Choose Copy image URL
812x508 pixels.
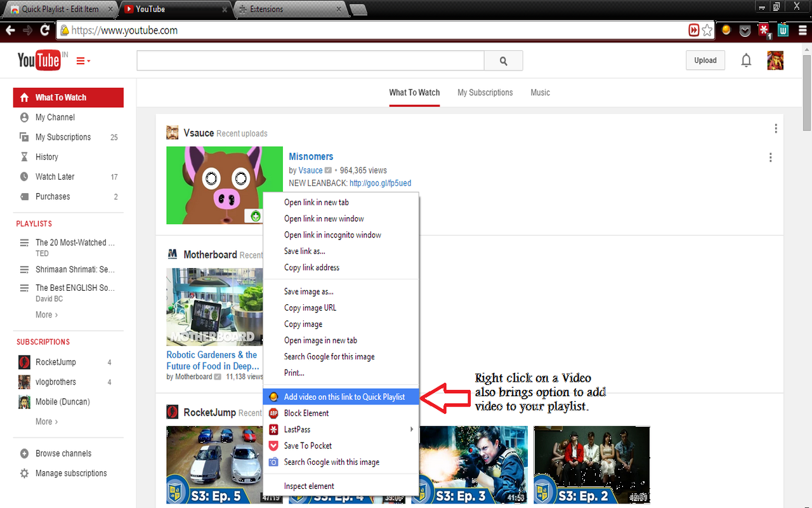click(341, 308)
